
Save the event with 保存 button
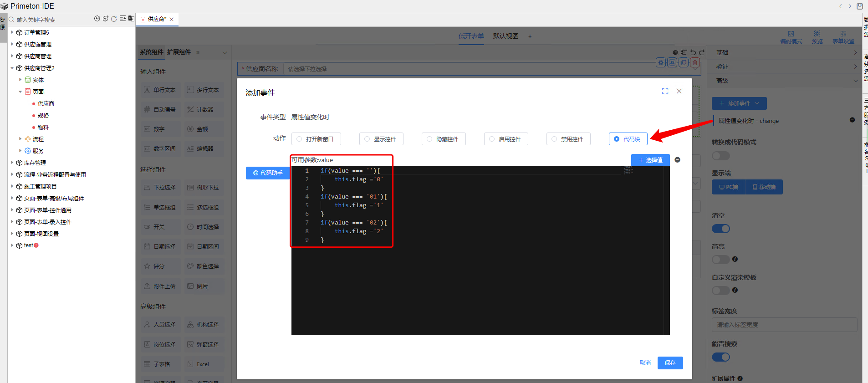(670, 363)
